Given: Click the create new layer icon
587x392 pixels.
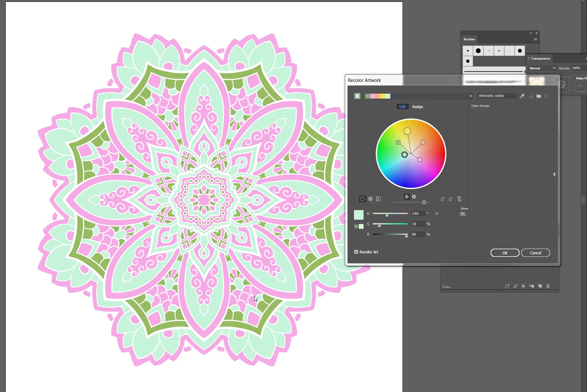Looking at the screenshot, I should [540, 286].
